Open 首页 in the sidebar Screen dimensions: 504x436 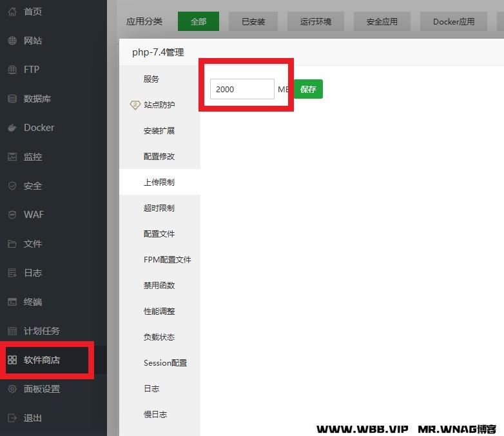(x=33, y=12)
